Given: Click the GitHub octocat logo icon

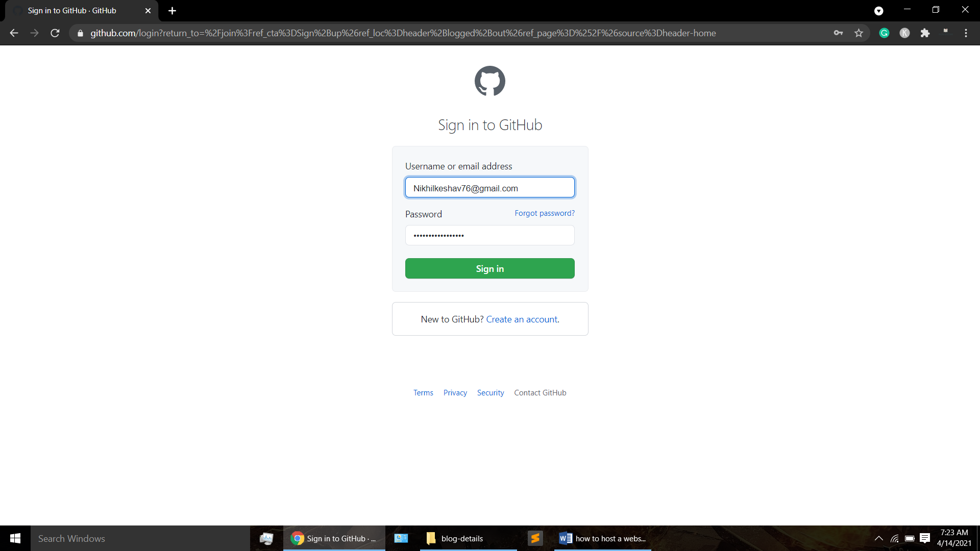Looking at the screenshot, I should [490, 80].
